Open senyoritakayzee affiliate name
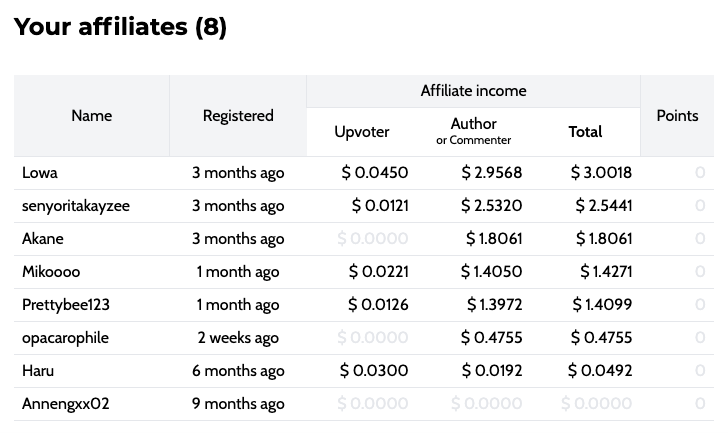Viewport: 728px width, 433px height. click(76, 206)
